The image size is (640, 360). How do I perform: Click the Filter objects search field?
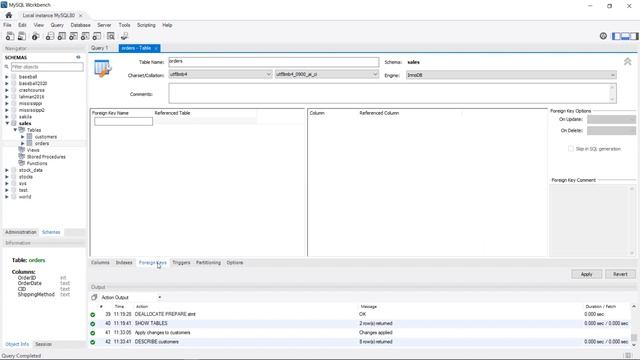tap(47, 67)
